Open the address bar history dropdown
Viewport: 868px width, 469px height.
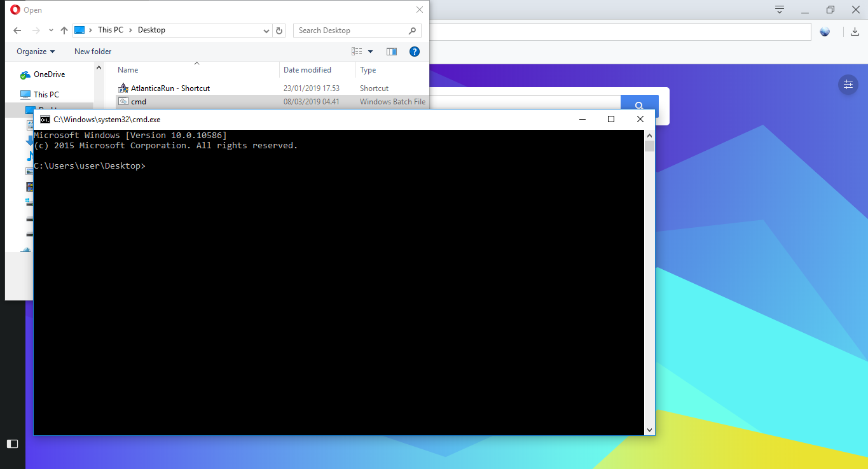click(266, 30)
